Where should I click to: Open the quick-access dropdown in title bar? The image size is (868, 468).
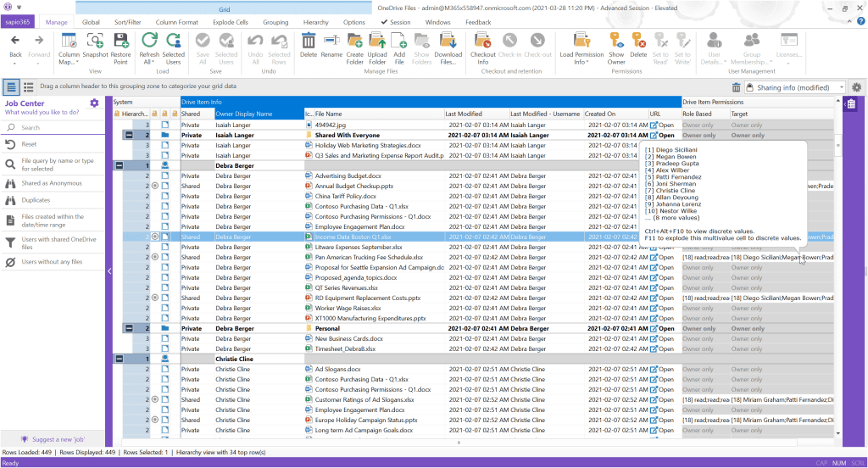[x=19, y=7]
